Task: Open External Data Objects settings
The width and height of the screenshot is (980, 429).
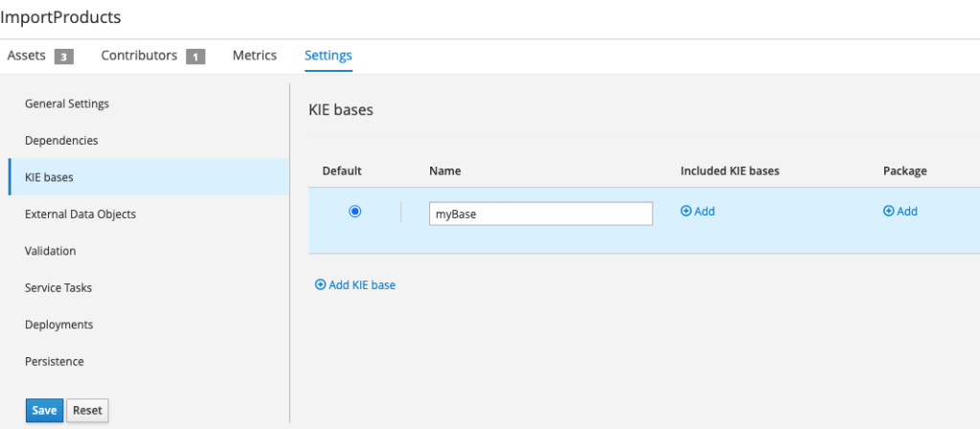Action: [80, 214]
